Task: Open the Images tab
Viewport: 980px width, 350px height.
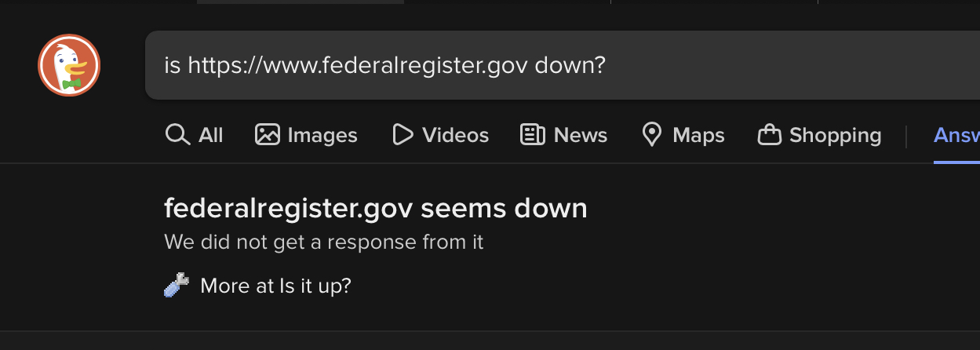Action: [322, 135]
